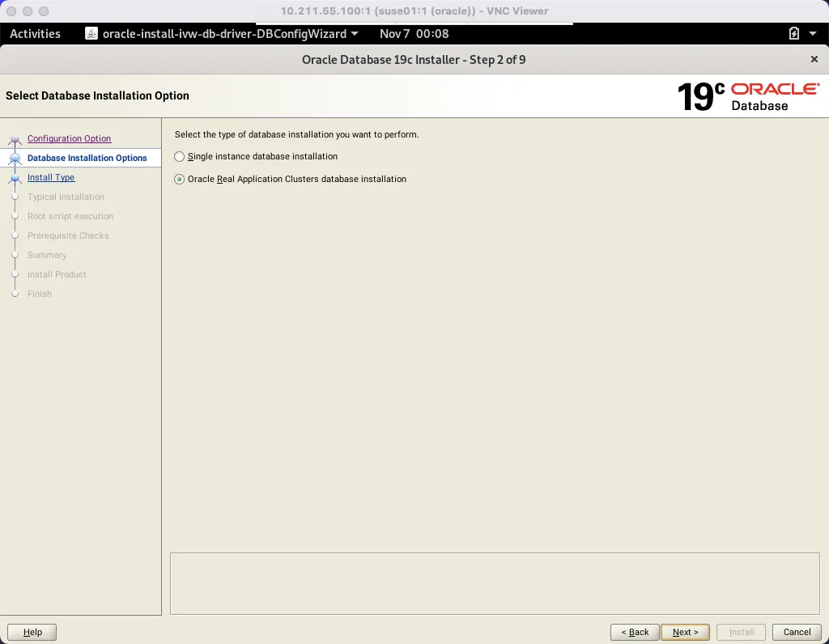Select Single instance database installation

179,156
